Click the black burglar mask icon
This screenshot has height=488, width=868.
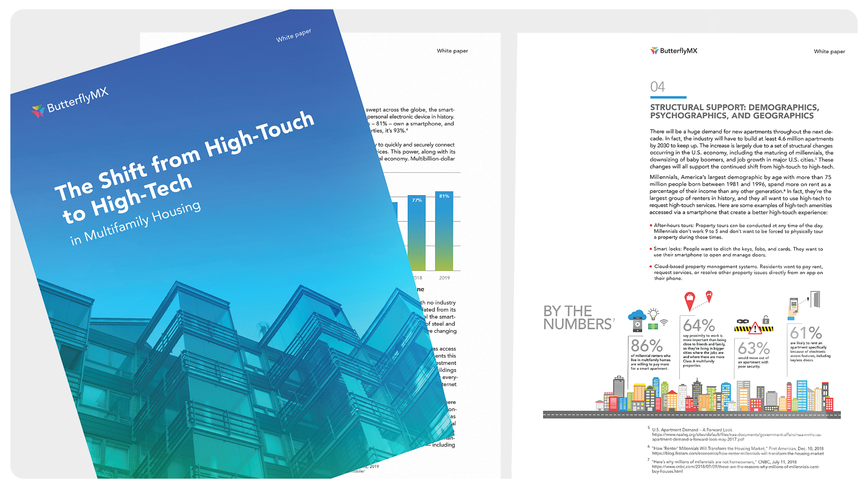(x=743, y=322)
